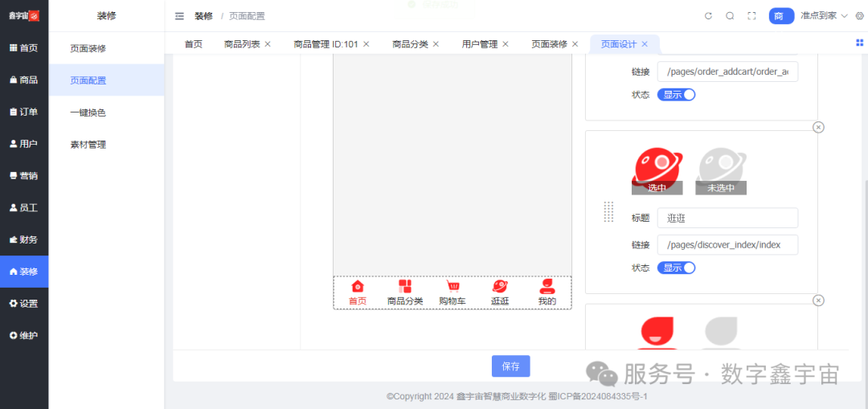Close the 用户管理 tab

pyautogui.click(x=506, y=44)
